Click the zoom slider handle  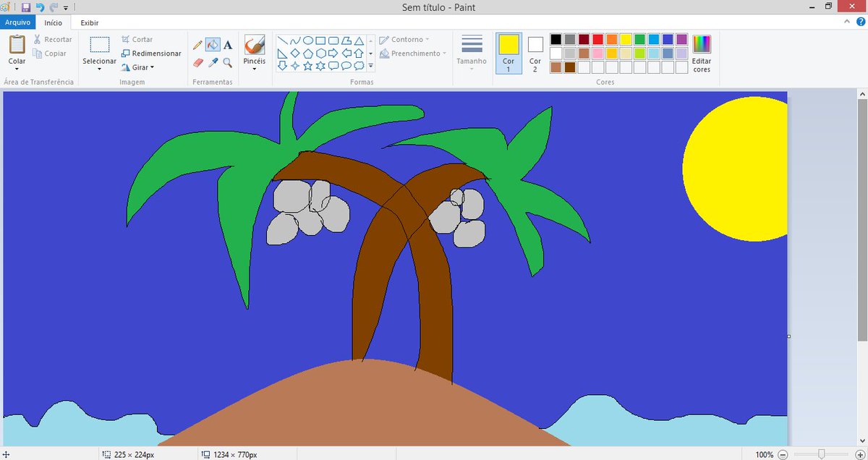pyautogui.click(x=821, y=454)
